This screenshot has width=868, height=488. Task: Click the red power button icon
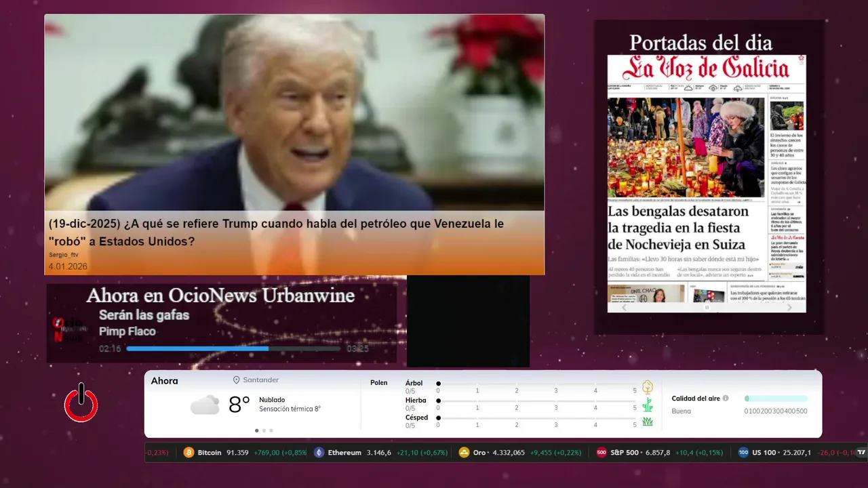pyautogui.click(x=81, y=403)
